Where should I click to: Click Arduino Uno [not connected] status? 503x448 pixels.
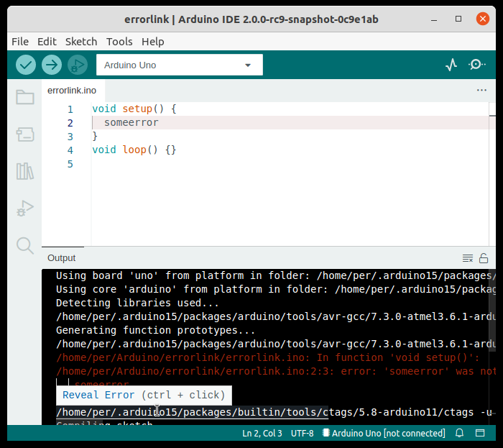384,433
